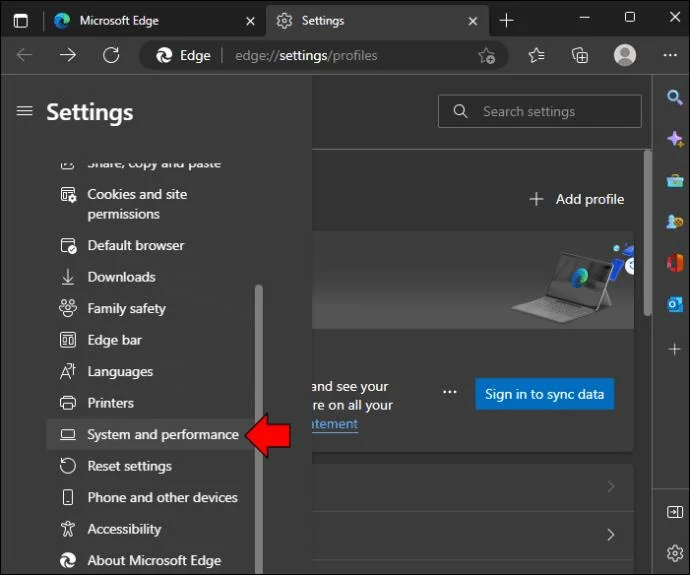
Task: Open Phone and other devices
Action: [x=150, y=498]
